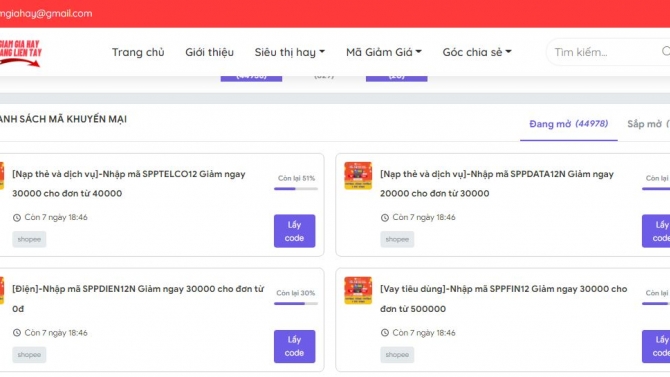The height and width of the screenshot is (377, 670).
Task: Focus the Tìm kiếm search field
Action: coord(608,52)
